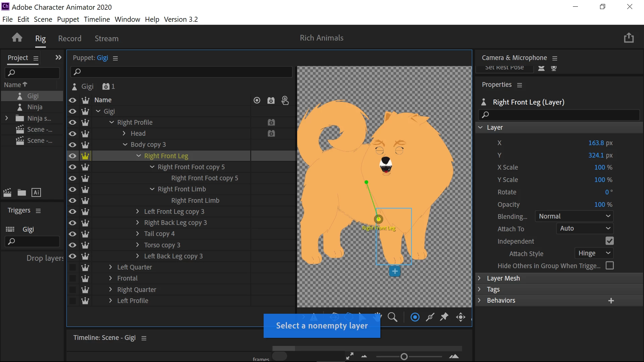Click the origin handle tool icon
Screen dimensions: 644x362
tap(415, 317)
